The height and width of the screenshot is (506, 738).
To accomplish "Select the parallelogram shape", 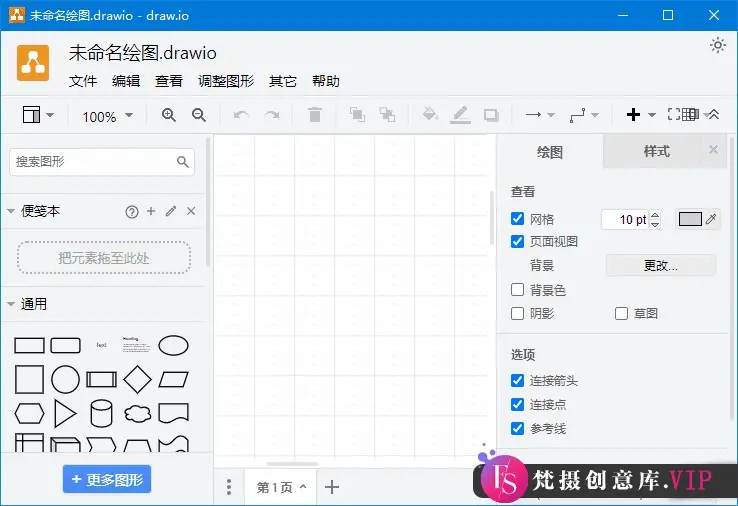I will [174, 379].
